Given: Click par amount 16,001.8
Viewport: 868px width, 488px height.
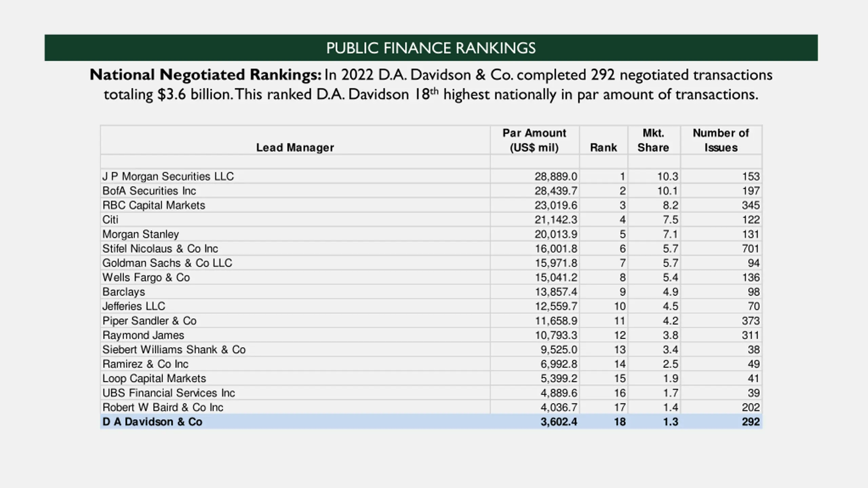Looking at the screenshot, I should (x=556, y=249).
